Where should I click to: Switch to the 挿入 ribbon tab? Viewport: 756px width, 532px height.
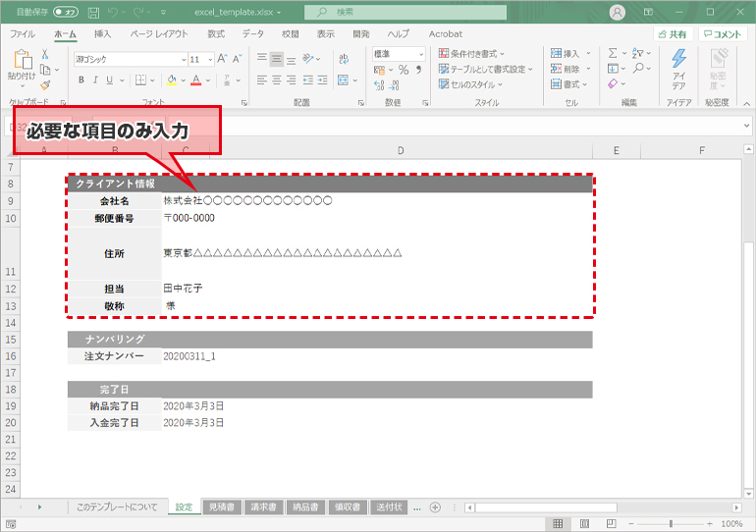pos(102,34)
